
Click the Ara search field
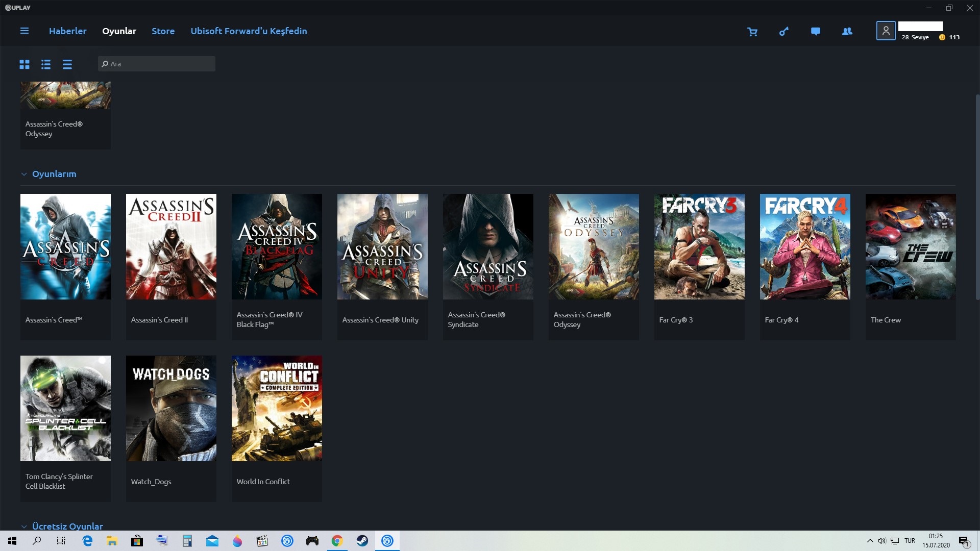point(157,64)
